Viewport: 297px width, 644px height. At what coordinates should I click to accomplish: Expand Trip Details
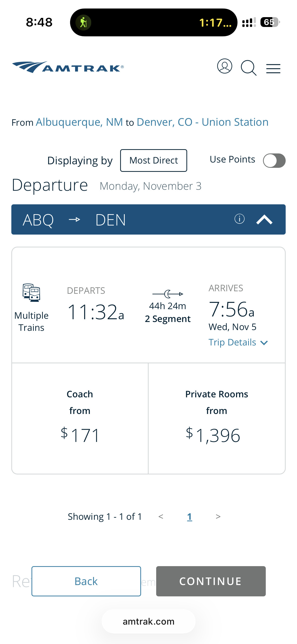[x=238, y=342]
